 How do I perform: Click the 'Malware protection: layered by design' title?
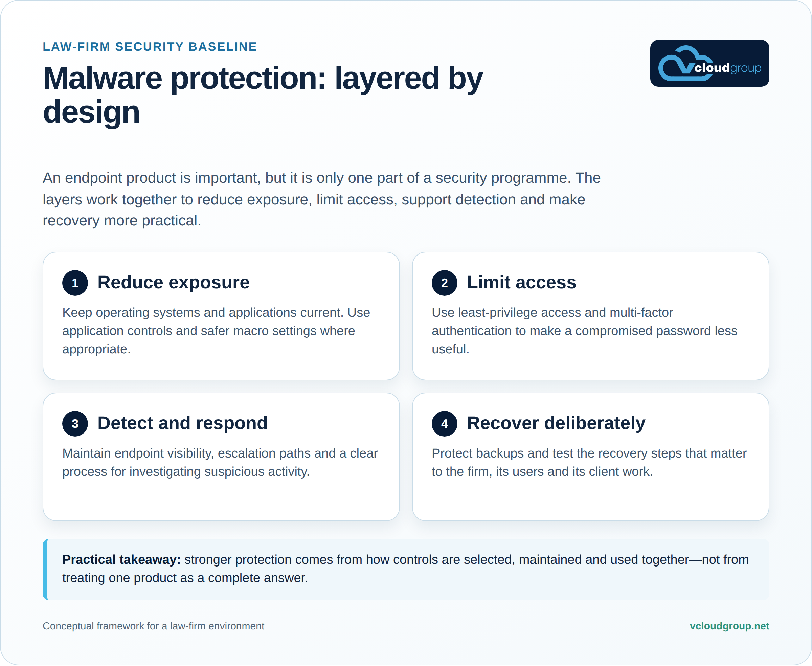pyautogui.click(x=263, y=94)
